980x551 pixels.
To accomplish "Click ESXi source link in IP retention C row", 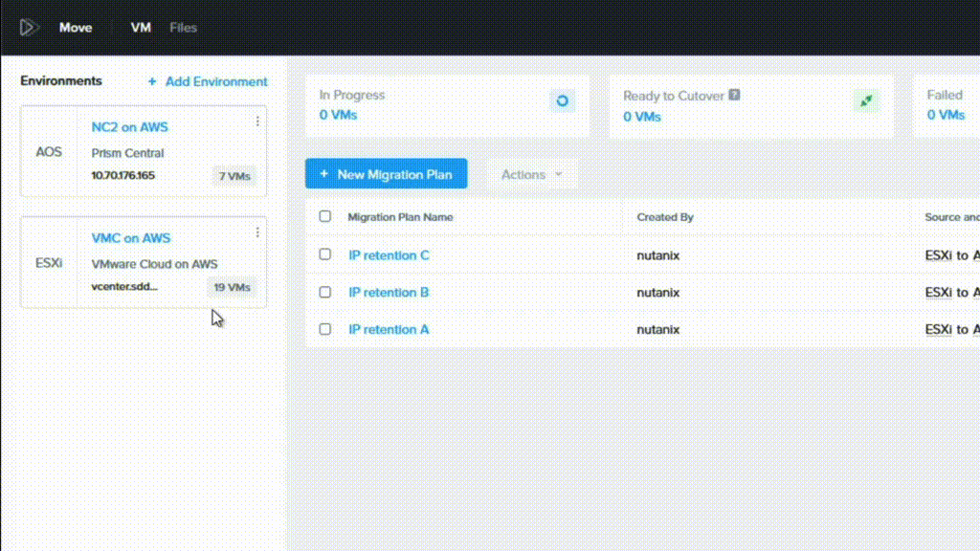I will click(937, 254).
